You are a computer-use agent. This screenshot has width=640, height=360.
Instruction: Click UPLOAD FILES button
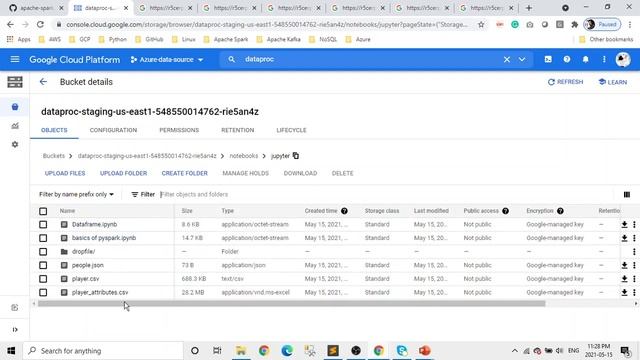(x=65, y=173)
